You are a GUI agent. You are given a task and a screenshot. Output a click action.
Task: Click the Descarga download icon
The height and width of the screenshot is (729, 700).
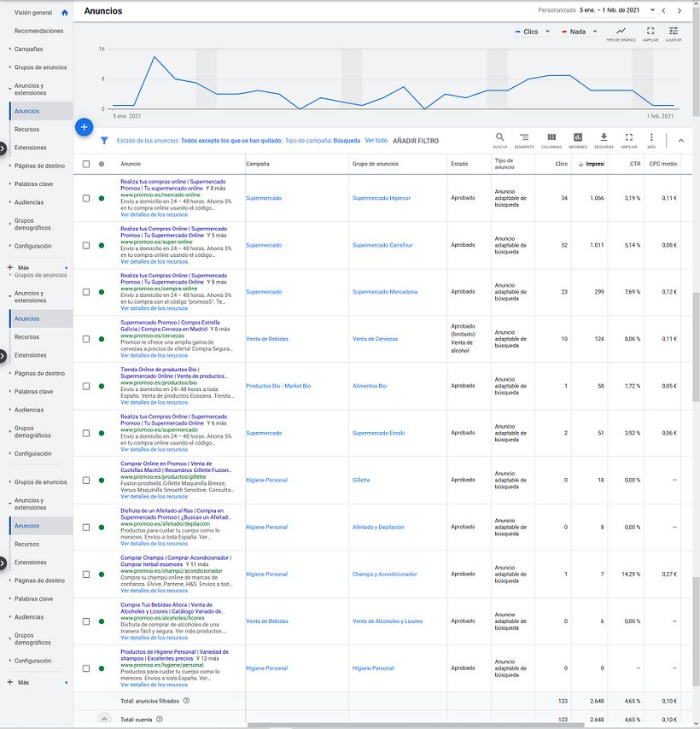coord(604,137)
